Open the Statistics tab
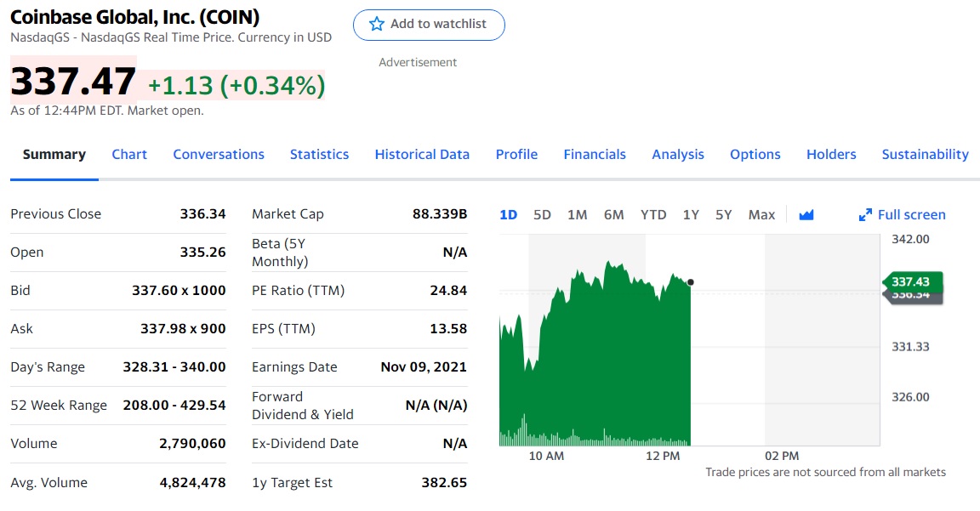The image size is (980, 511). click(319, 154)
